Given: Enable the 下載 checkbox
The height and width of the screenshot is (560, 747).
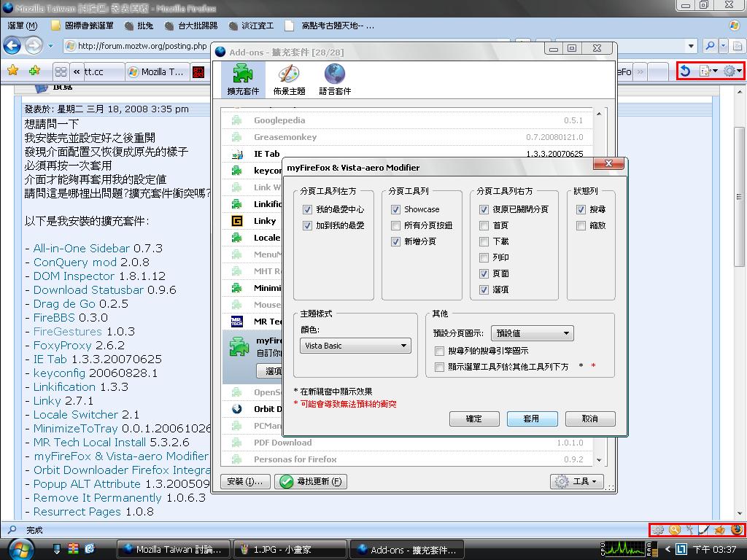Looking at the screenshot, I should (x=484, y=242).
